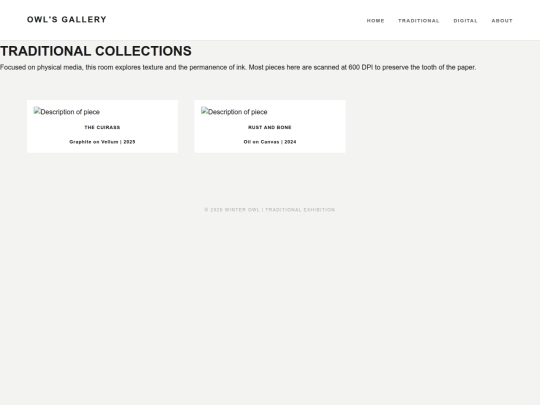Viewport: 540px width, 405px height.
Task: Click 'Focused on physical media' intro text
Action: pos(41,68)
